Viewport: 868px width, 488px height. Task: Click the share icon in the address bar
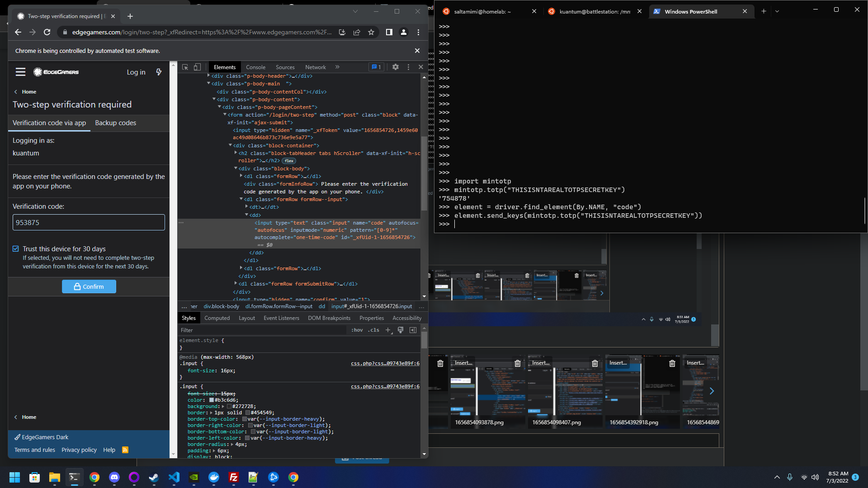click(357, 32)
